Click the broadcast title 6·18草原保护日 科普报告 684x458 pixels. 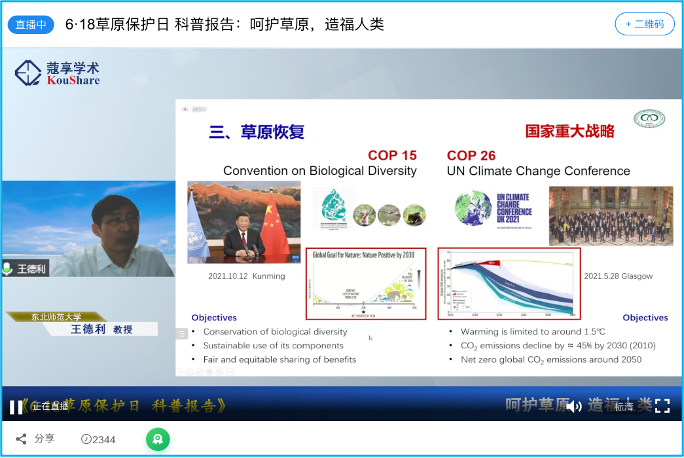224,24
